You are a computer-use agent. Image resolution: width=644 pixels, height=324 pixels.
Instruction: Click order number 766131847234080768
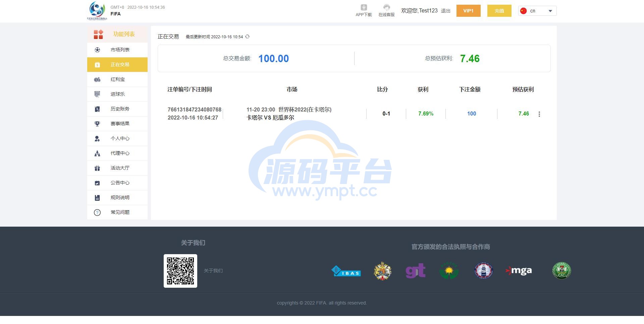(x=195, y=109)
